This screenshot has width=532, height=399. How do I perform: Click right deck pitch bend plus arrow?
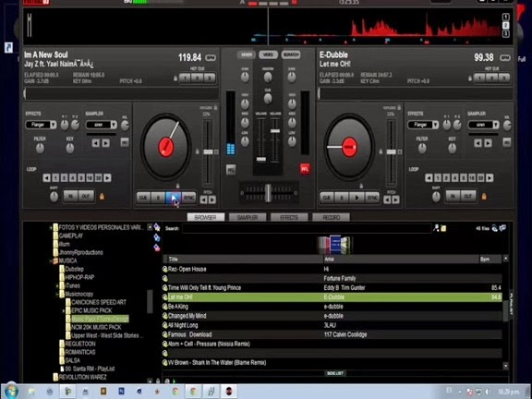point(395,200)
